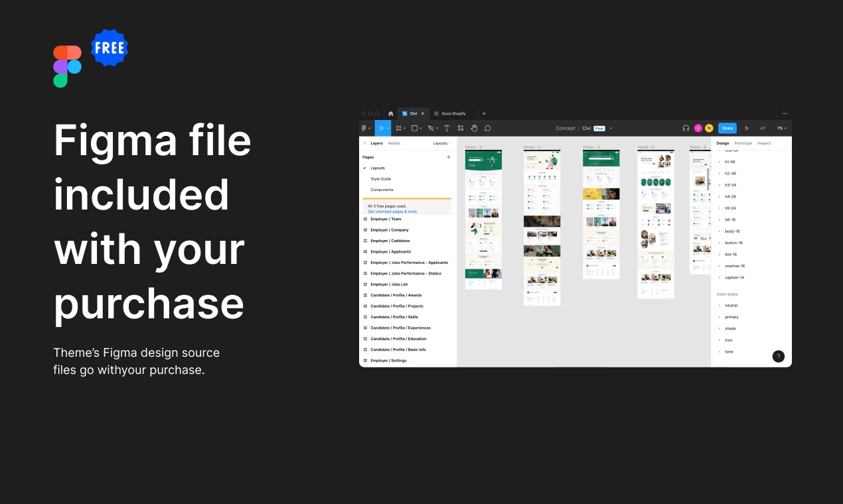Close the Civi tab
This screenshot has height=504, width=843.
(x=423, y=113)
